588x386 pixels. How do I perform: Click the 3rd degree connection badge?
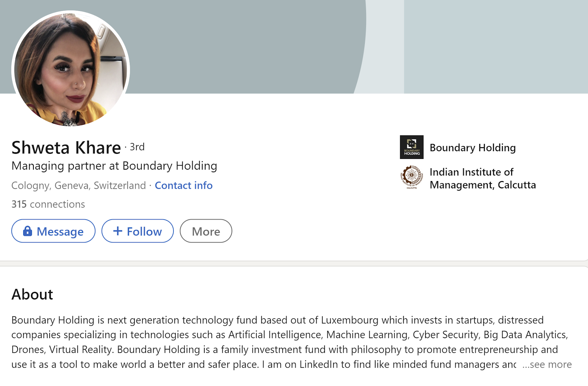click(x=137, y=147)
